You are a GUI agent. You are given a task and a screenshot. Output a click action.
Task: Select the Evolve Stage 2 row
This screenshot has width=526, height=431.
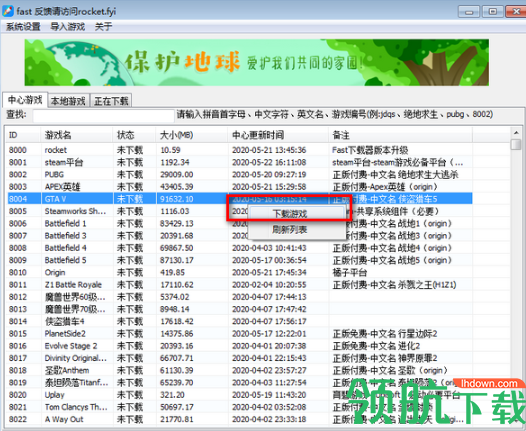tap(240, 346)
